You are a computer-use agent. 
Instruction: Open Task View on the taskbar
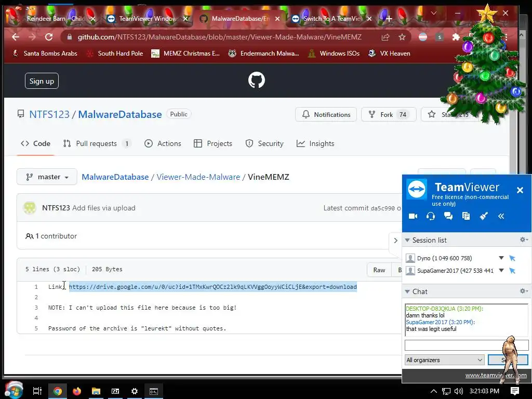tap(37, 391)
